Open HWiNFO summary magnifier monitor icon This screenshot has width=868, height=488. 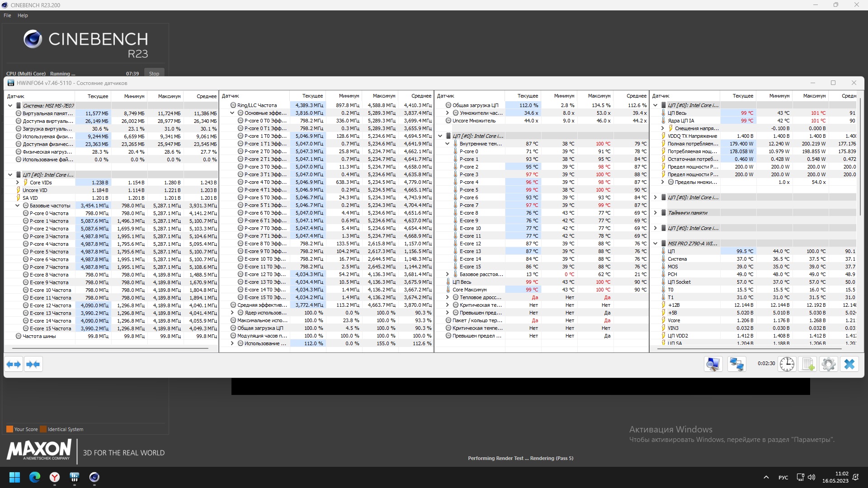(x=713, y=364)
